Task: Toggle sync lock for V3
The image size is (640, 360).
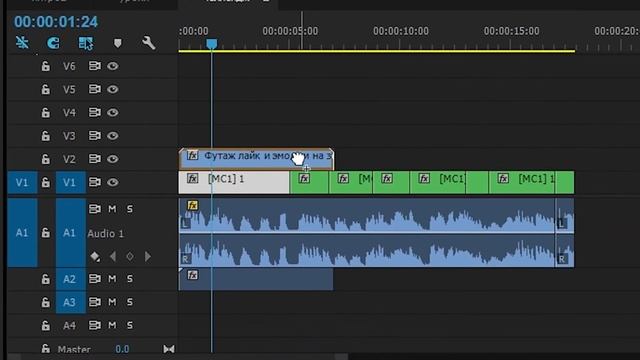Action: (95, 136)
